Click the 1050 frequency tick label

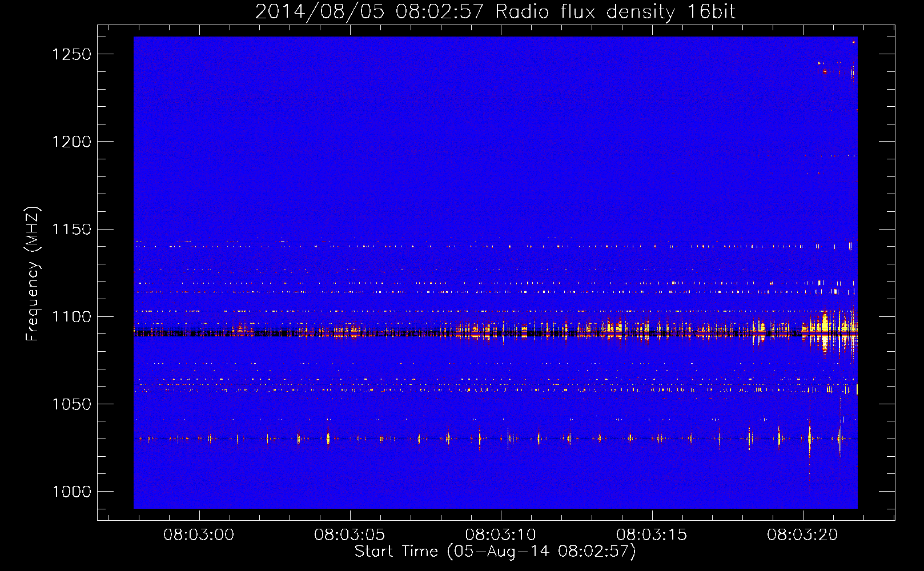pyautogui.click(x=71, y=404)
